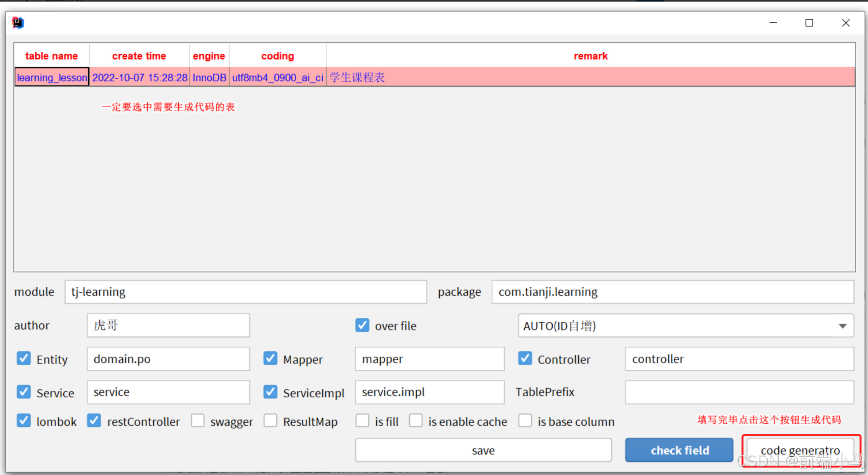Select the learning_lesson table row

click(x=52, y=77)
